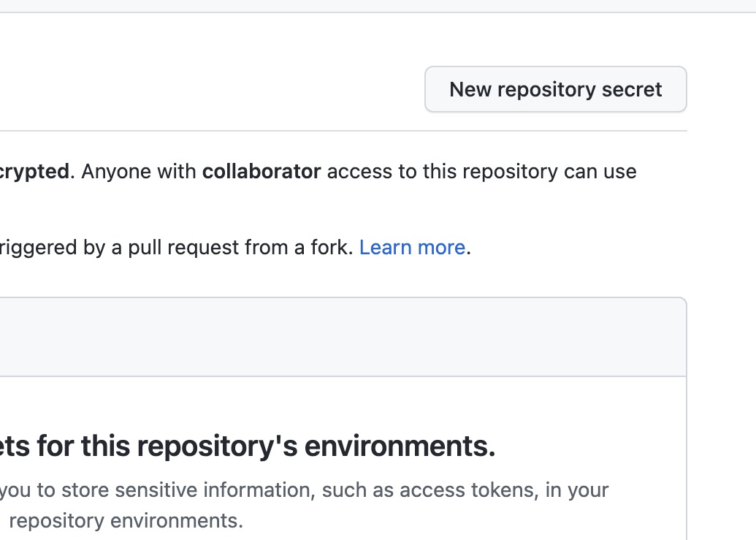Click the words you to store
Screen dimensions: 756x540
36,490
